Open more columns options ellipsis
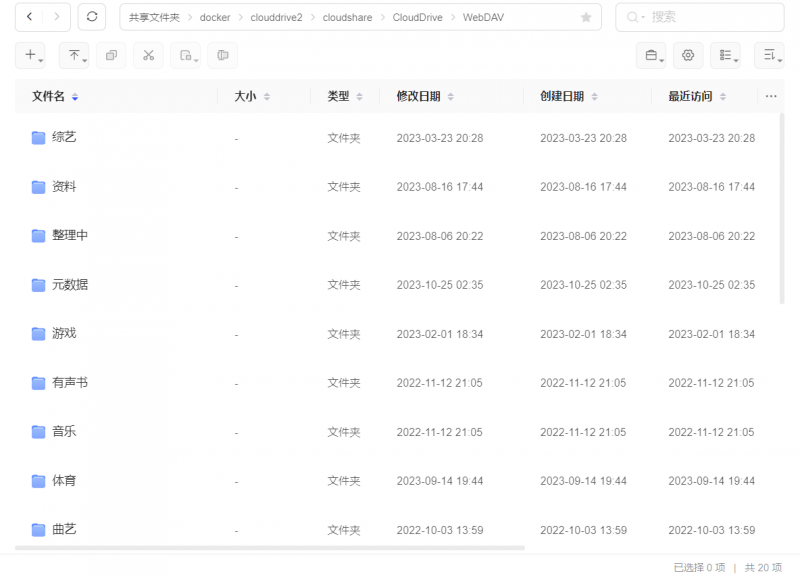Screen dimensions: 800x578 pyautogui.click(x=771, y=96)
